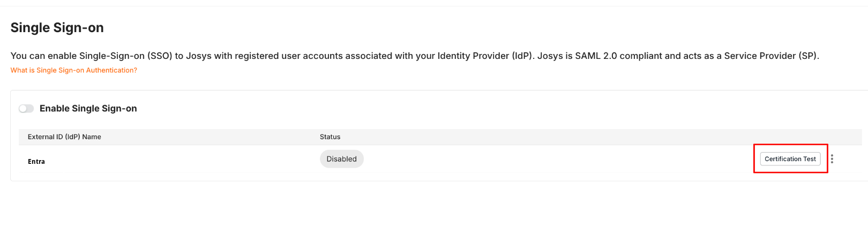Toggle the Enable Single Sign-on switch
Viewport: 868px width, 242px height.
pyautogui.click(x=26, y=109)
